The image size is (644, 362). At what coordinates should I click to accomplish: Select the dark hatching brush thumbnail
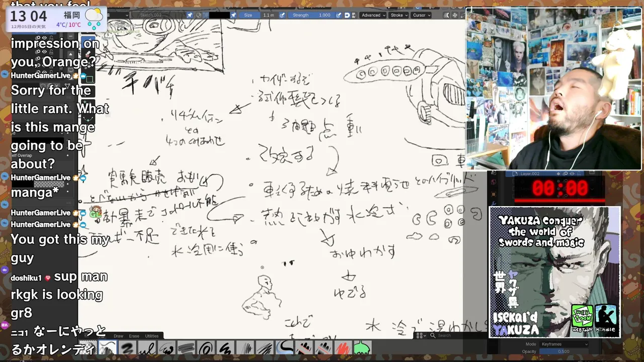click(265, 348)
